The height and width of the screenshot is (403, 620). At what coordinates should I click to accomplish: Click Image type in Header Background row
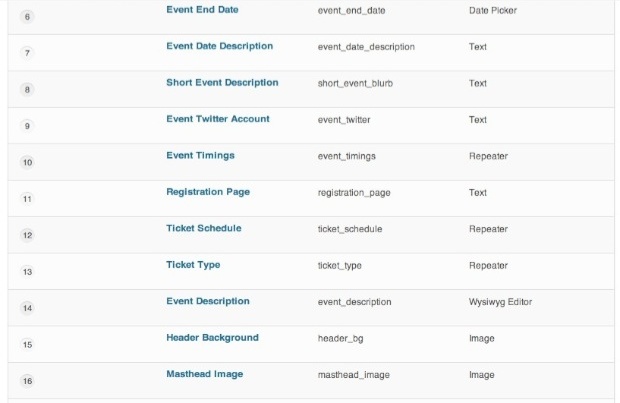(482, 339)
